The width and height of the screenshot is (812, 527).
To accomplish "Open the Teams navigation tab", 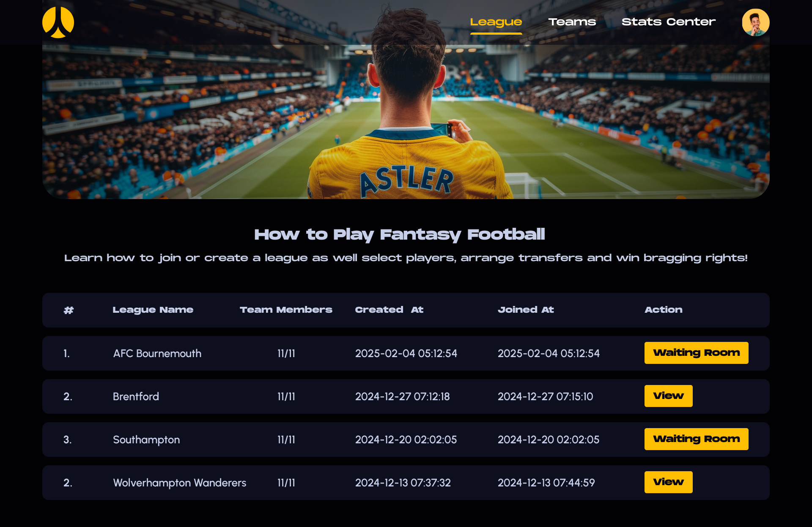I will coord(572,22).
